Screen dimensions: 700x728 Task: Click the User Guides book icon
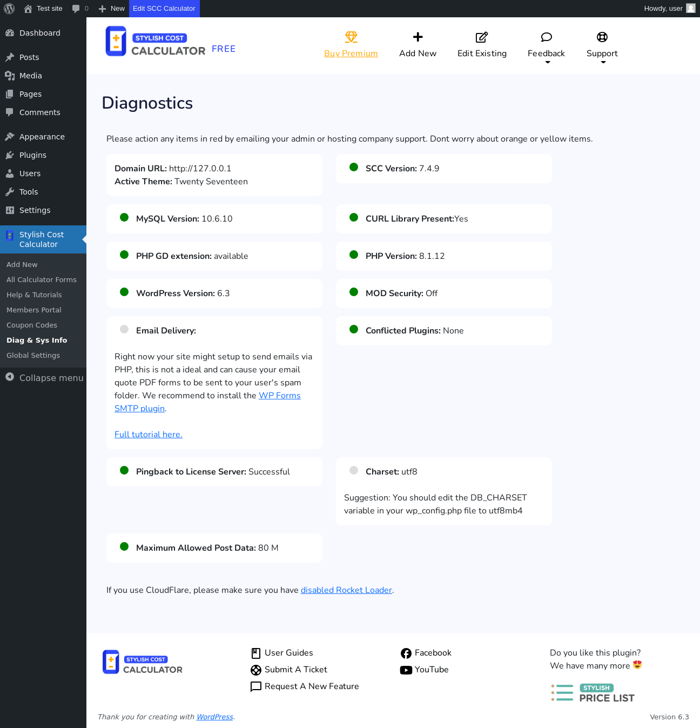[256, 653]
